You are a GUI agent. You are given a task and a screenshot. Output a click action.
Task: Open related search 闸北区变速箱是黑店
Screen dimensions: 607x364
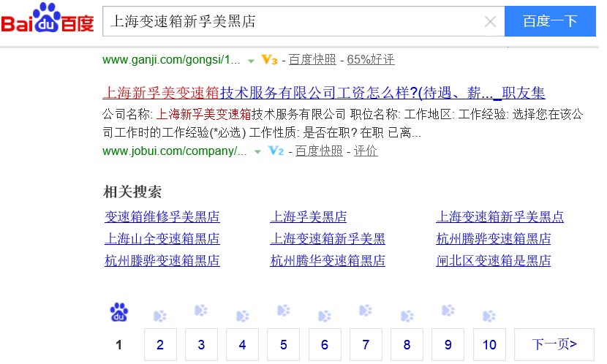point(494,261)
